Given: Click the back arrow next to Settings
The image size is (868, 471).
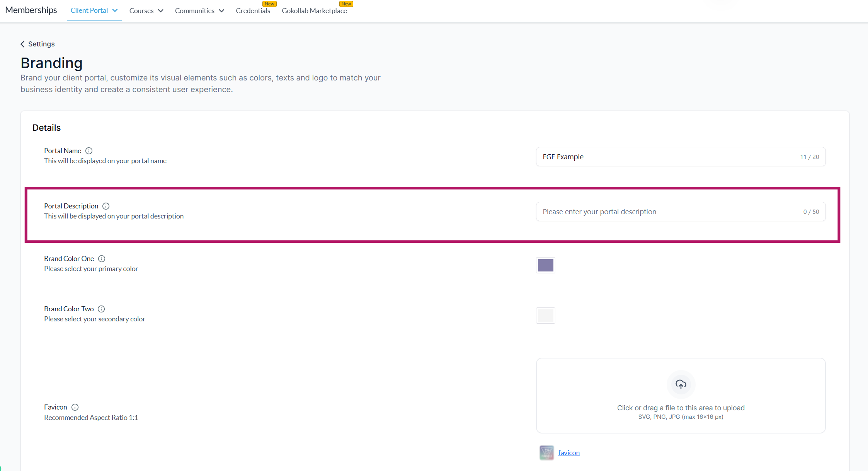Looking at the screenshot, I should [x=22, y=44].
